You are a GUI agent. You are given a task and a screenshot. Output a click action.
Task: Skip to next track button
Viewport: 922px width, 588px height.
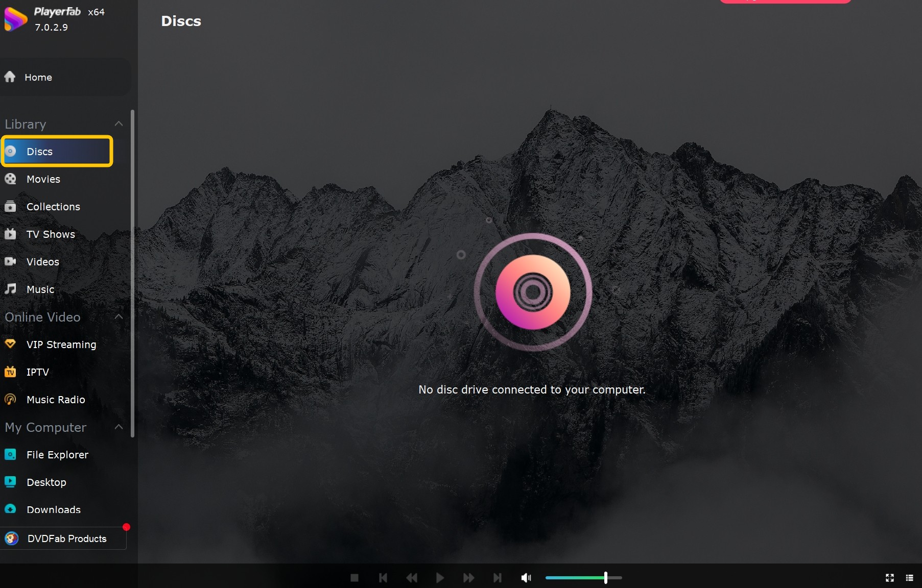pyautogui.click(x=497, y=578)
